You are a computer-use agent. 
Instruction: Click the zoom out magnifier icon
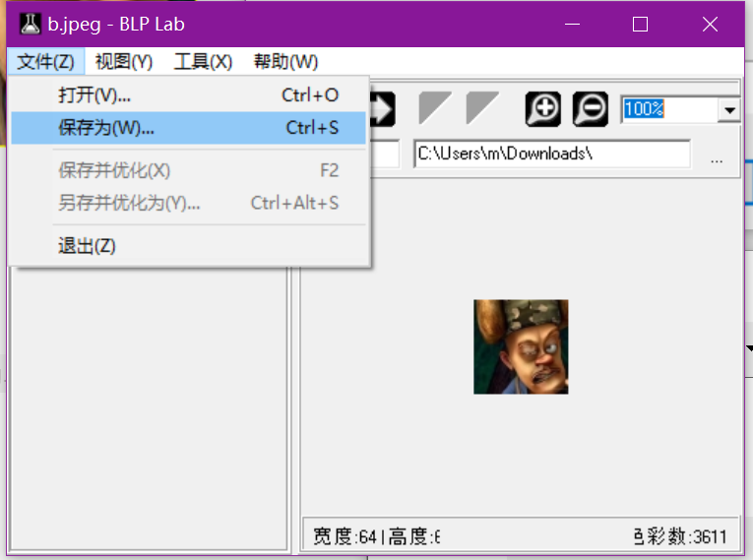[x=591, y=109]
